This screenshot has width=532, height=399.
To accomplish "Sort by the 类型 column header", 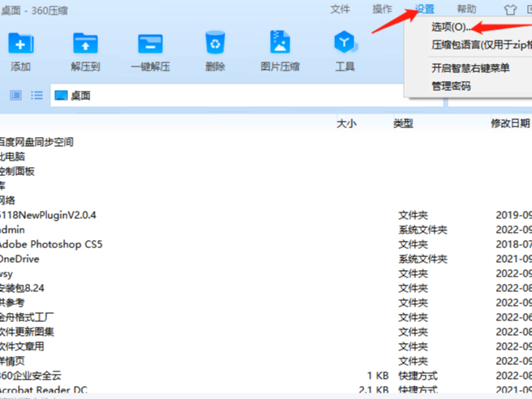I will coord(403,123).
